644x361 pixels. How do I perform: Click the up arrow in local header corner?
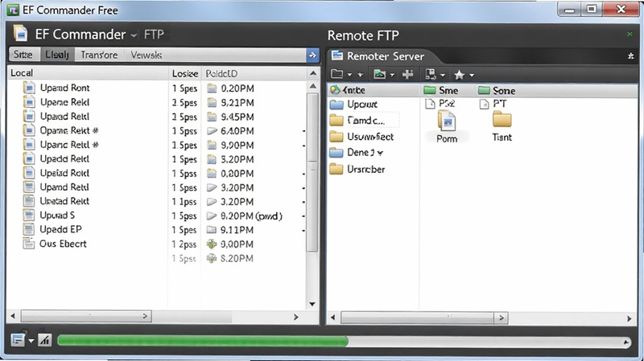(313, 73)
